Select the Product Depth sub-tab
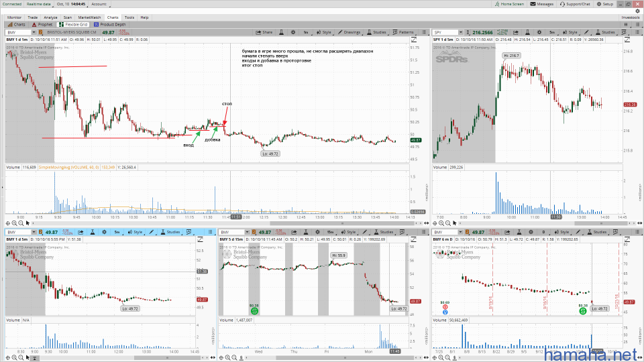The height and width of the screenshot is (362, 644). pyautogui.click(x=109, y=25)
